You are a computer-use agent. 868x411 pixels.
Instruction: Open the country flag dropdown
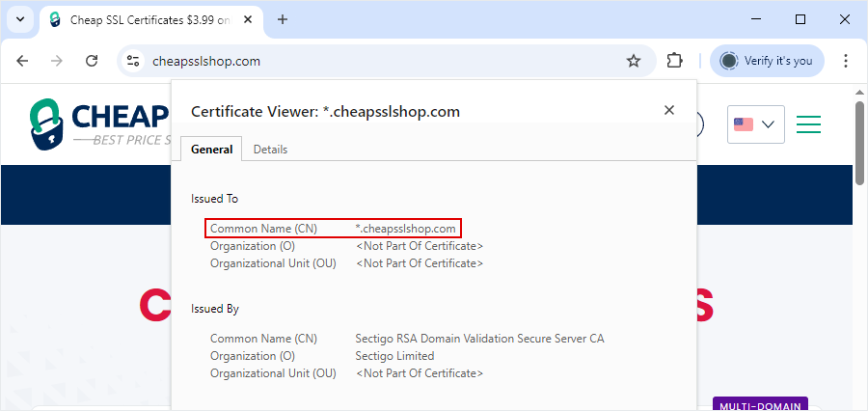(755, 124)
